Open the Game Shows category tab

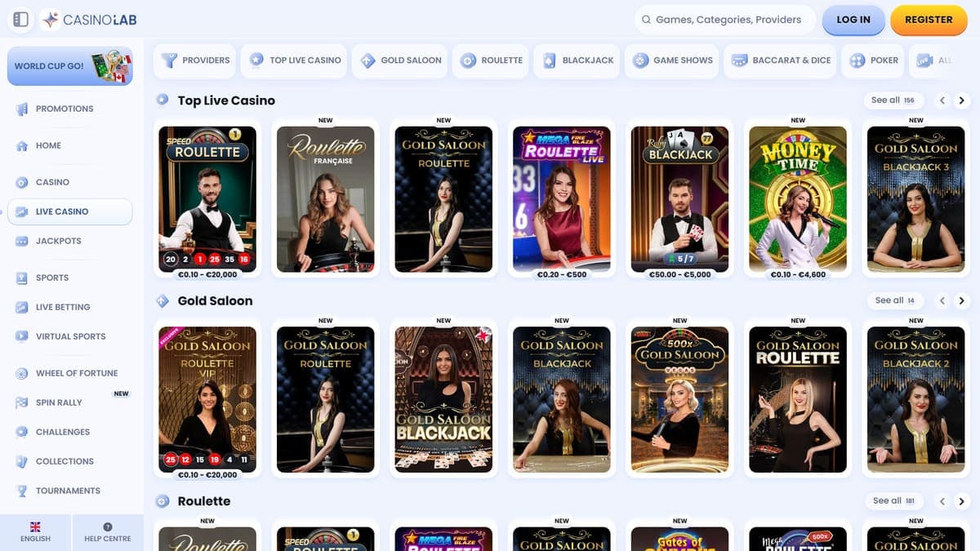pos(672,60)
